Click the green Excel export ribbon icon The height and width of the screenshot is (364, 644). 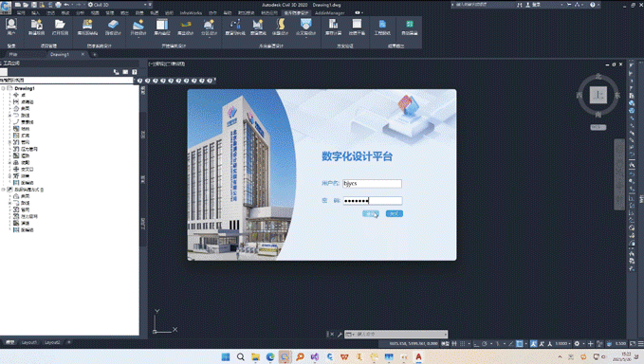(x=409, y=27)
